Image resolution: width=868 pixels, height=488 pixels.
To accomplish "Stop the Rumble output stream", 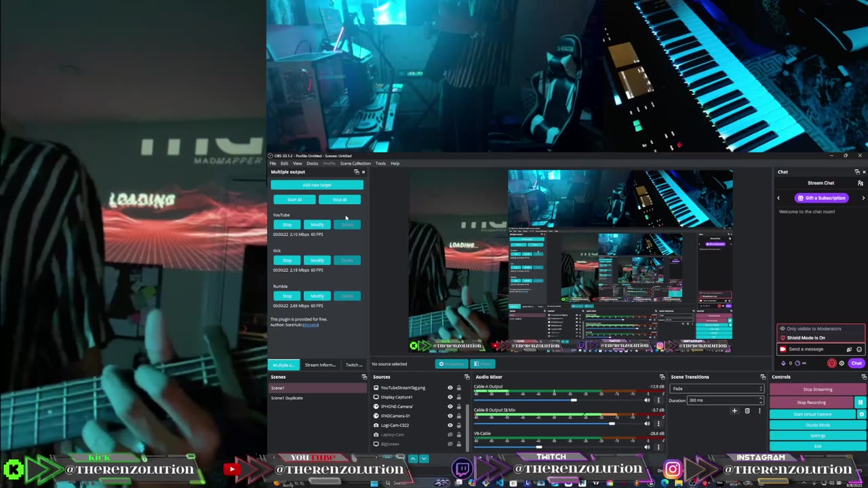I will [x=287, y=296].
